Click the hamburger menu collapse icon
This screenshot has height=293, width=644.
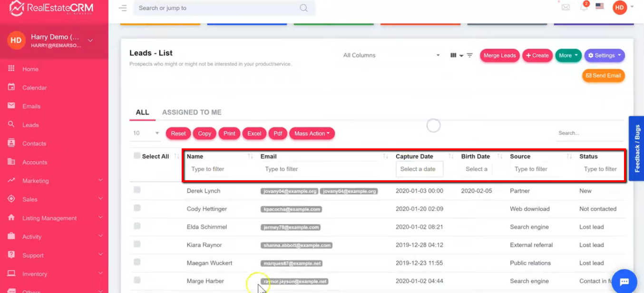pos(123,8)
